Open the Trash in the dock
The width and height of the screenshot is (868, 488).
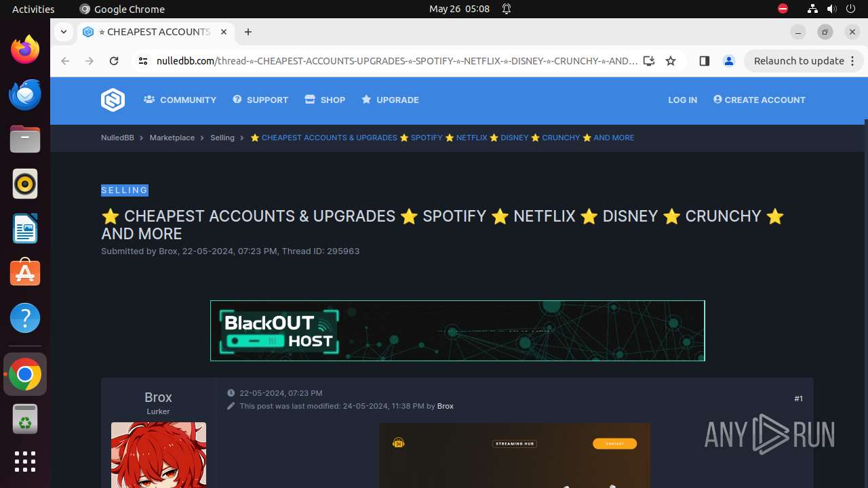tap(25, 419)
